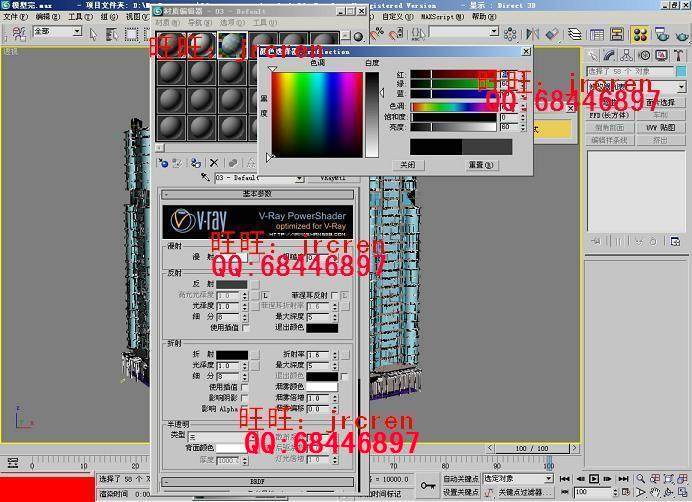This screenshot has height=502, width=692.
Task: Click the Spinner Snap icon
Action: pos(397,34)
